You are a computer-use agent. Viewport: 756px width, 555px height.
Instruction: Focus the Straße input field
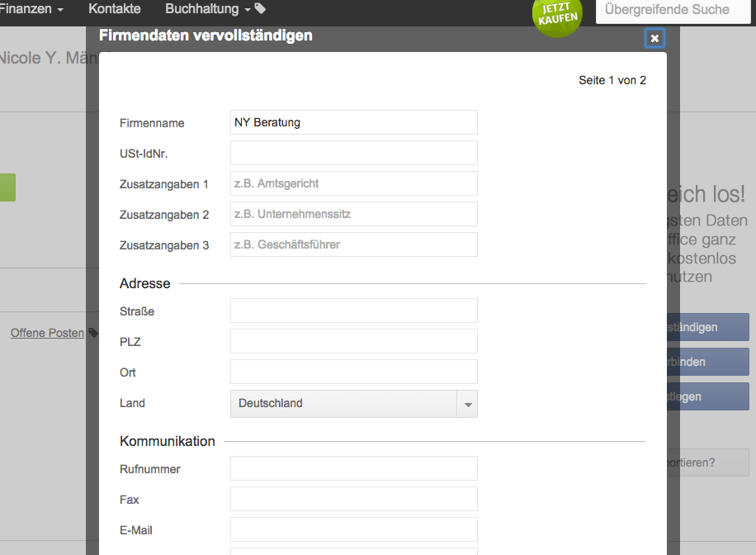(x=353, y=311)
